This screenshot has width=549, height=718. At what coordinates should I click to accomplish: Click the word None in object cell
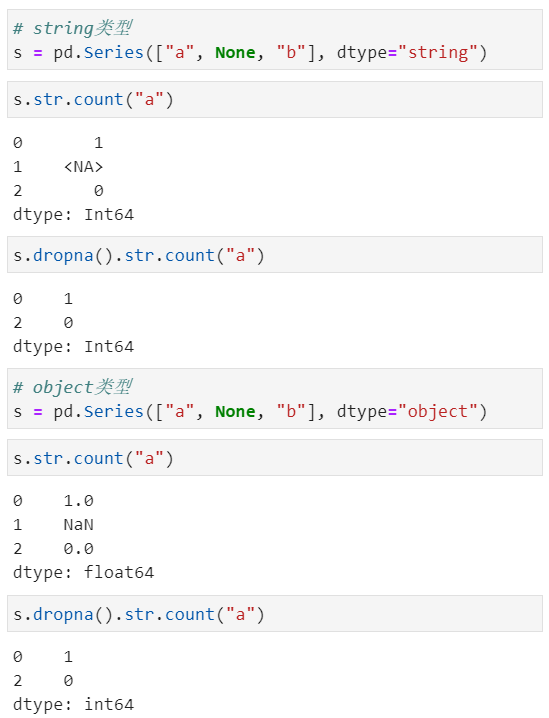point(235,411)
